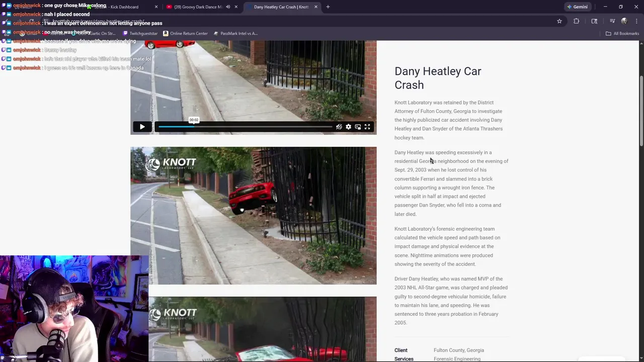Image resolution: width=644 pixels, height=362 pixels.
Task: Click paragraph 'Knott Laboratory's forensic engineering team'
Action: pyautogui.click(x=447, y=246)
